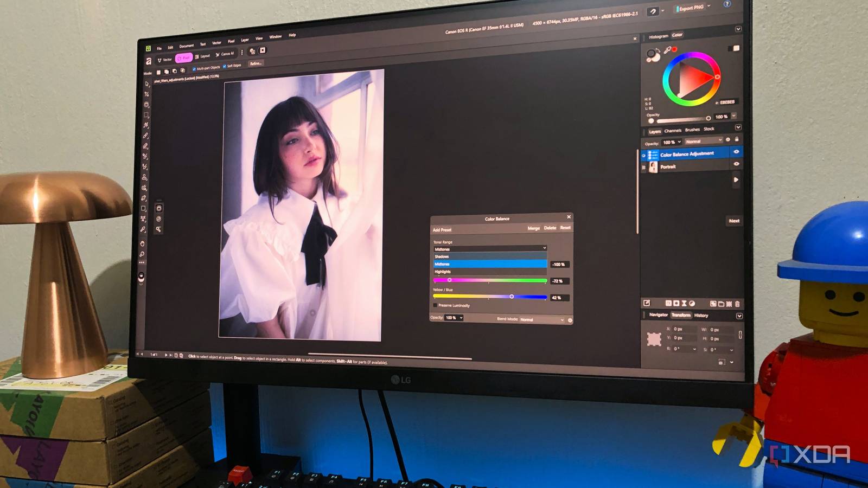This screenshot has width=868, height=488.
Task: Uncheck Soft Edges in the context toolbar
Action: 224,67
